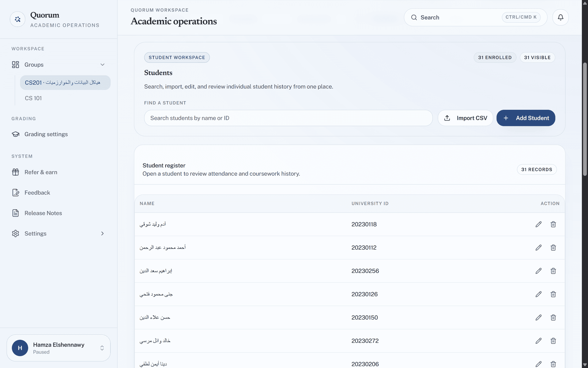Click the Add Student button
Screen dimensions: 588x368
pyautogui.click(x=526, y=118)
